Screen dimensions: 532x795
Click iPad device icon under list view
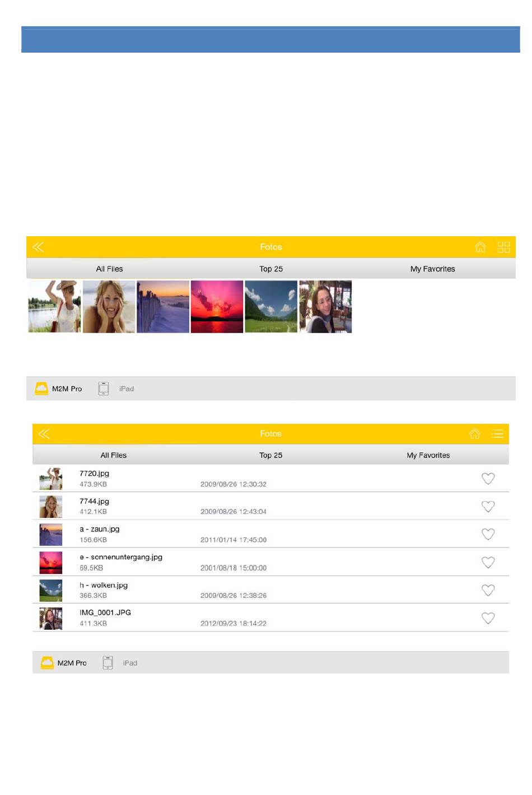[x=108, y=663]
